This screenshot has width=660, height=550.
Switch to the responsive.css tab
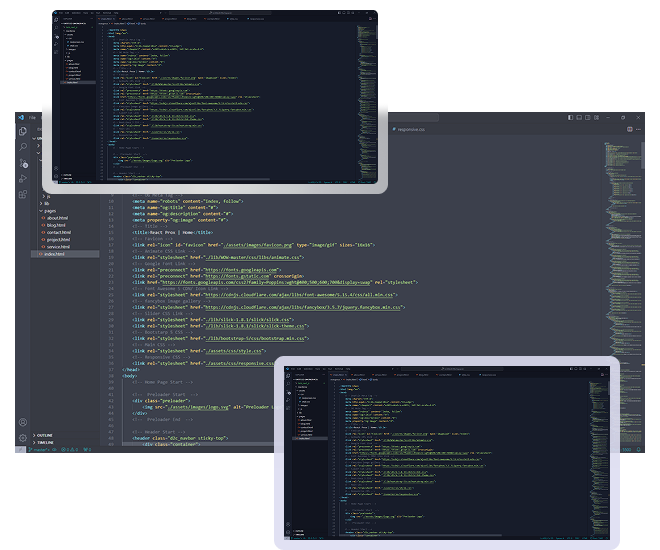click(x=412, y=130)
